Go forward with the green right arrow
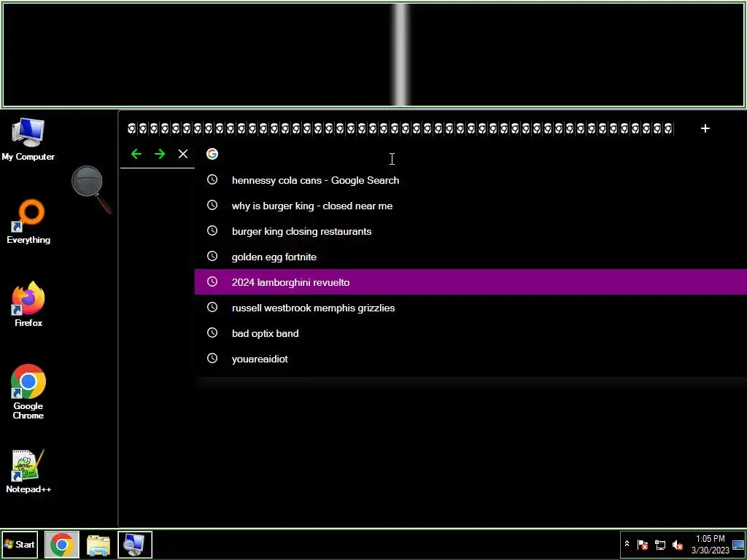Image resolution: width=747 pixels, height=560 pixels. click(160, 154)
